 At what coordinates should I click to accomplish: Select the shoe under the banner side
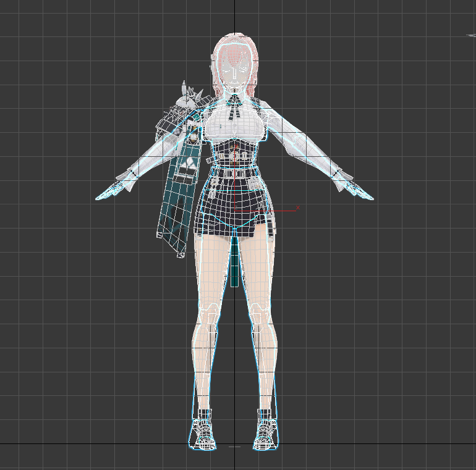pyautogui.click(x=203, y=432)
